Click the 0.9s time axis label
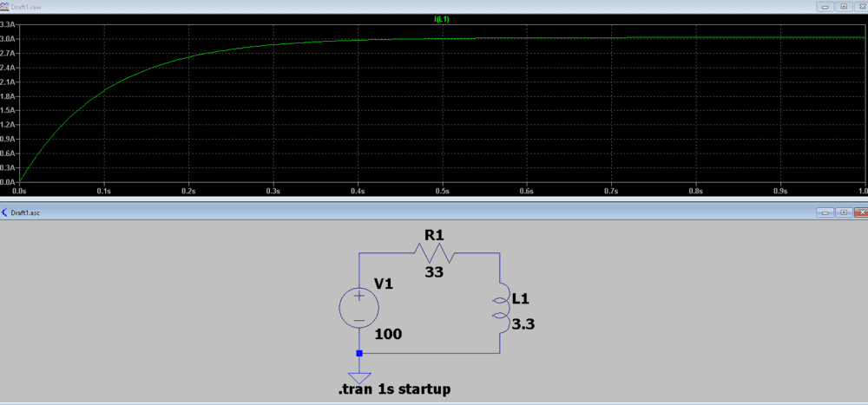 (x=780, y=191)
